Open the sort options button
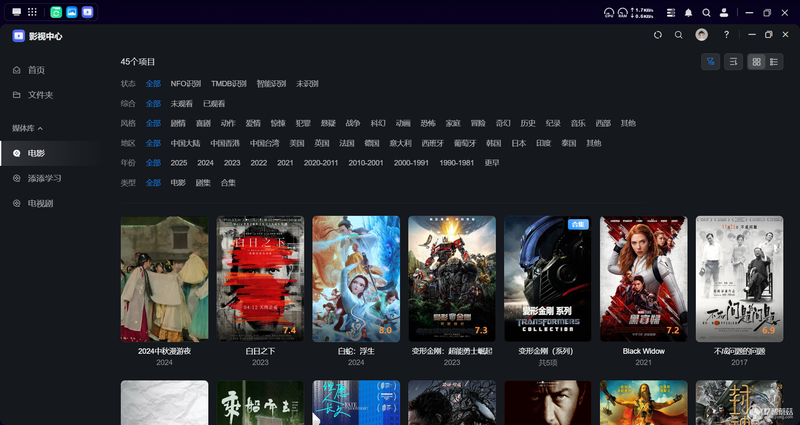Viewport: 800px width, 425px height. click(x=734, y=62)
